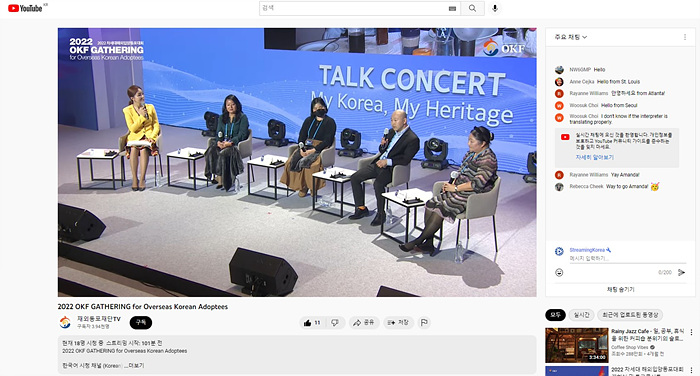Click the YouTube icon in chat notice

pos(565,137)
